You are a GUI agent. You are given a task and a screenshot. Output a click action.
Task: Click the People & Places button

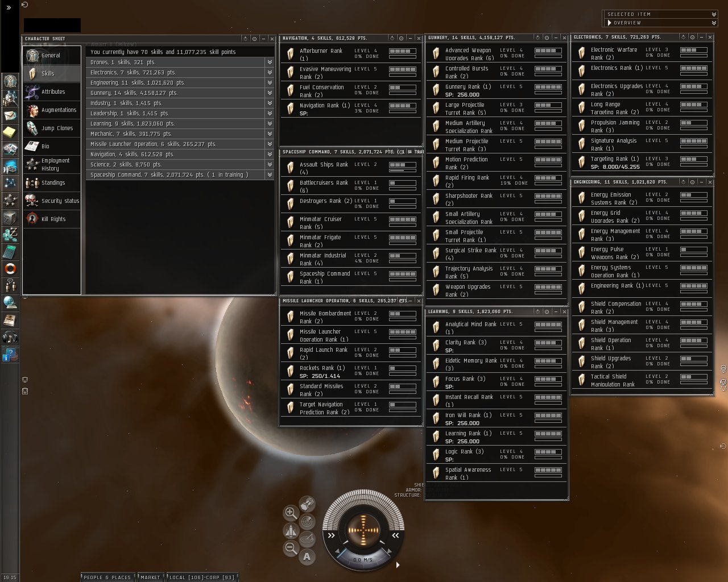107,577
